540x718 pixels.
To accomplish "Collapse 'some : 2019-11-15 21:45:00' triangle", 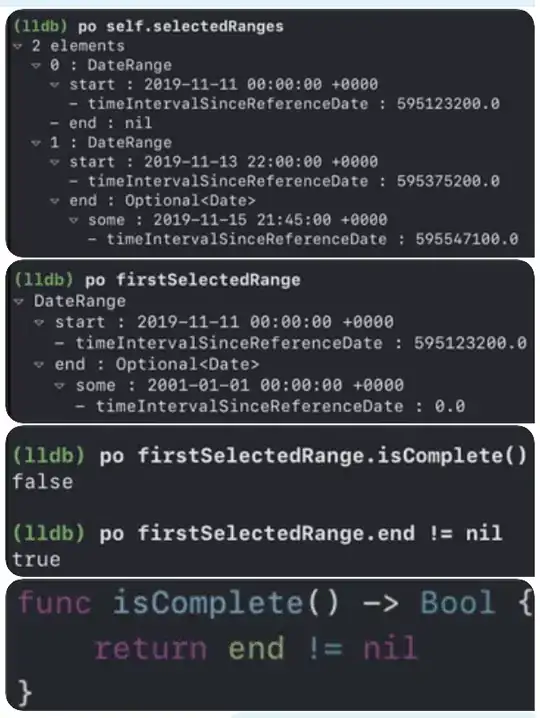I will (x=73, y=220).
